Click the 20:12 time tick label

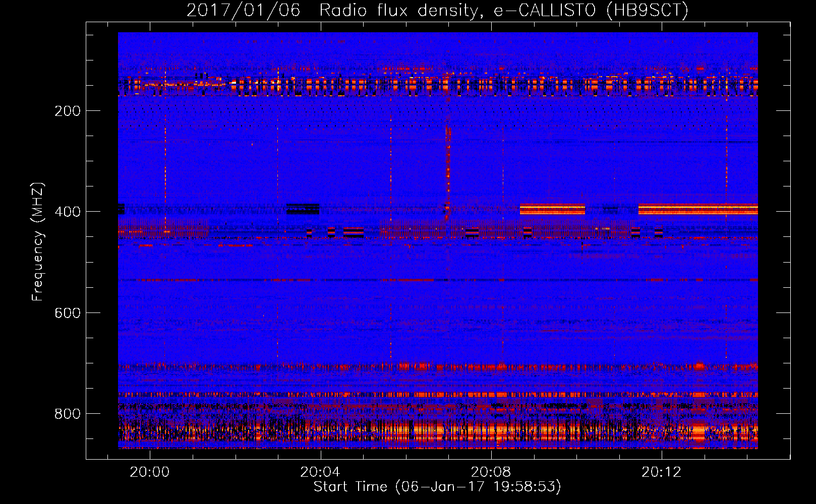661,472
